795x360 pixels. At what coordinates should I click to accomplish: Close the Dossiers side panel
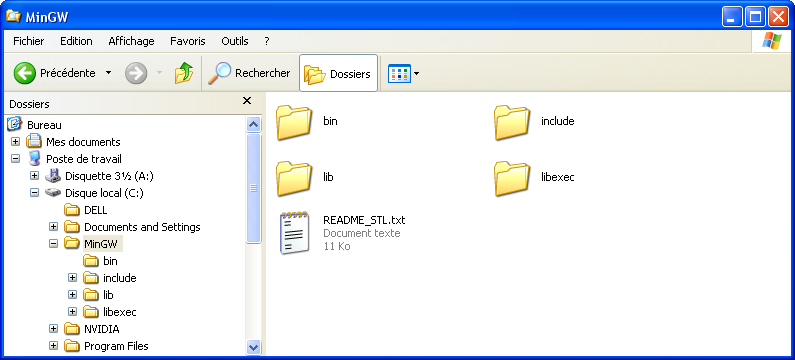(x=247, y=100)
